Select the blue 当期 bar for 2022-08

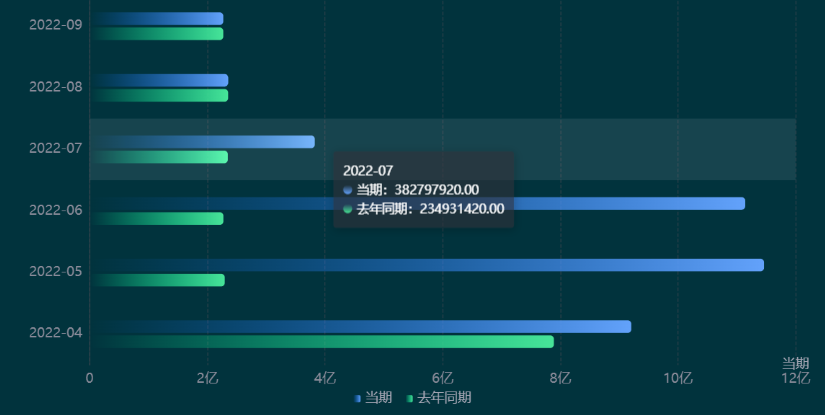pyautogui.click(x=159, y=80)
